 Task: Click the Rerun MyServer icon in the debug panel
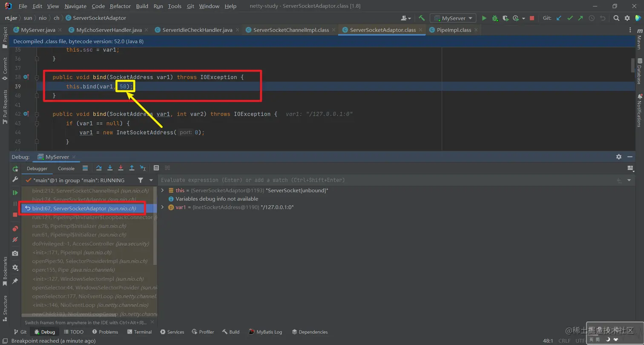click(15, 169)
